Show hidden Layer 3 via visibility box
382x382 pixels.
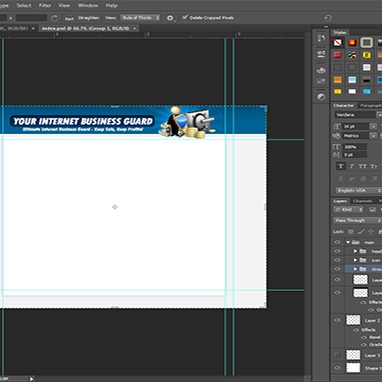tap(337, 355)
